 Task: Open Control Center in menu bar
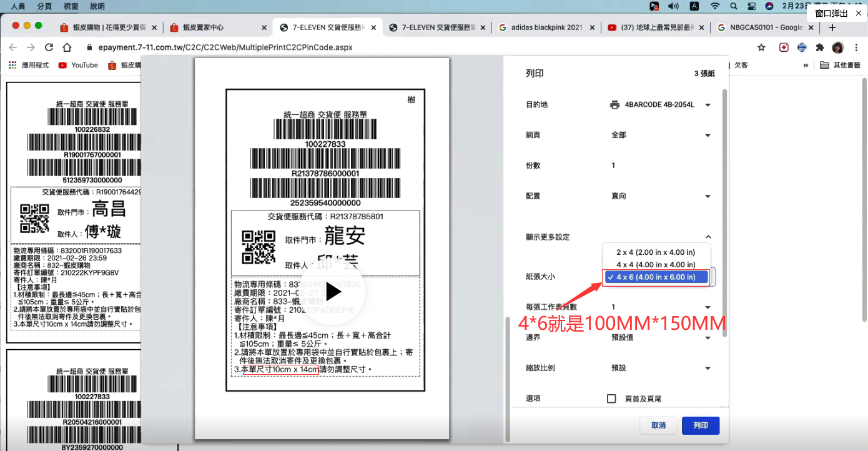tap(752, 6)
